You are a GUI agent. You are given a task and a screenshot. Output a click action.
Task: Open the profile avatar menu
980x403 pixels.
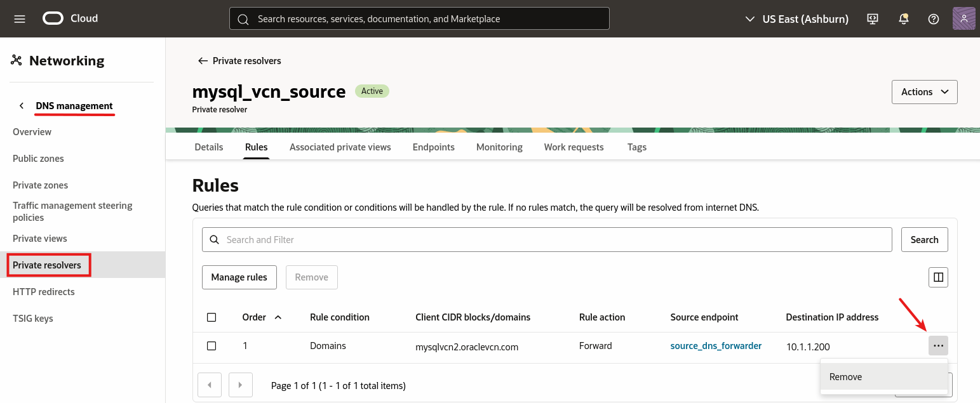tap(963, 18)
